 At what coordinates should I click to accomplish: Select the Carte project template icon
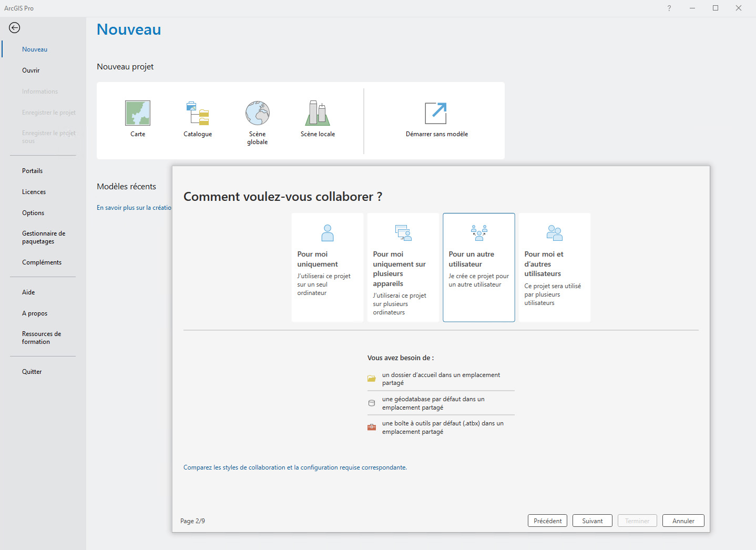click(138, 113)
